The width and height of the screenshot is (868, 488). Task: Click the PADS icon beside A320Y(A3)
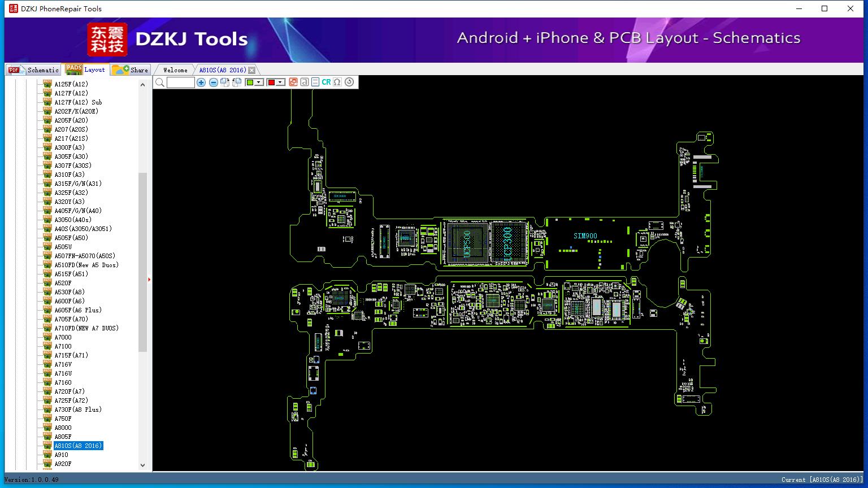(x=47, y=202)
